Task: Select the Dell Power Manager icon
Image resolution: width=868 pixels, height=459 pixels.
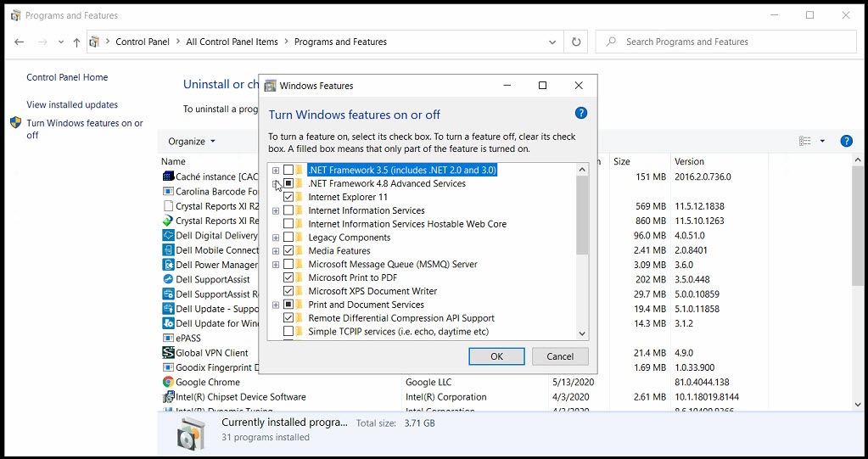Action: (x=168, y=265)
